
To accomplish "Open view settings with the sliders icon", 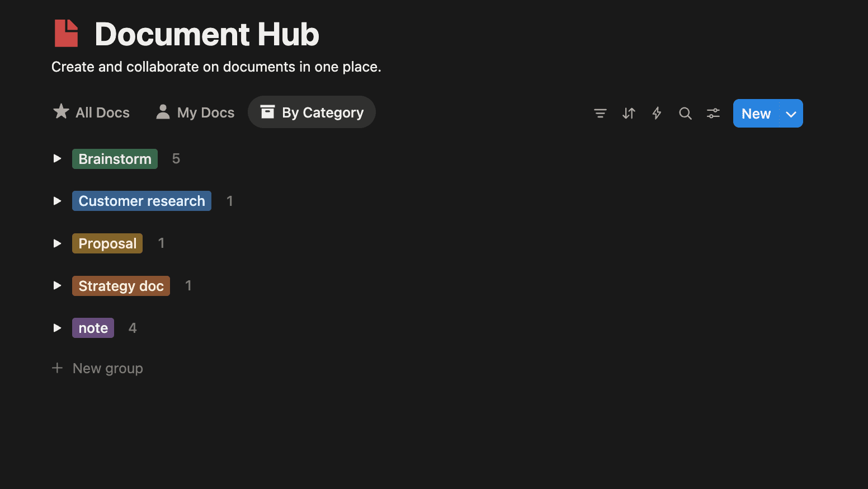I will 713,113.
